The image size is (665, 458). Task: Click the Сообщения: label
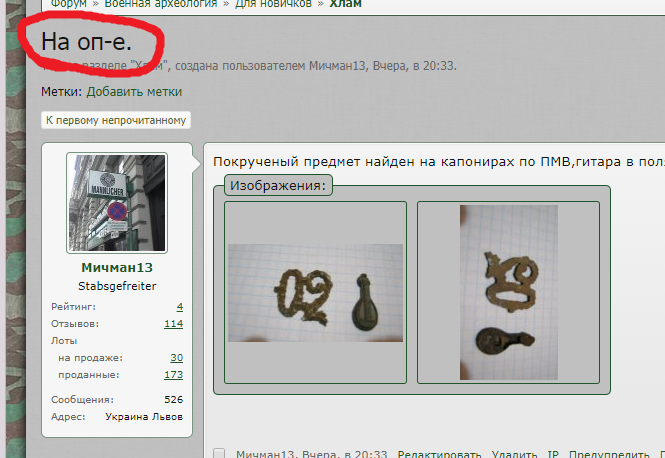click(x=82, y=399)
